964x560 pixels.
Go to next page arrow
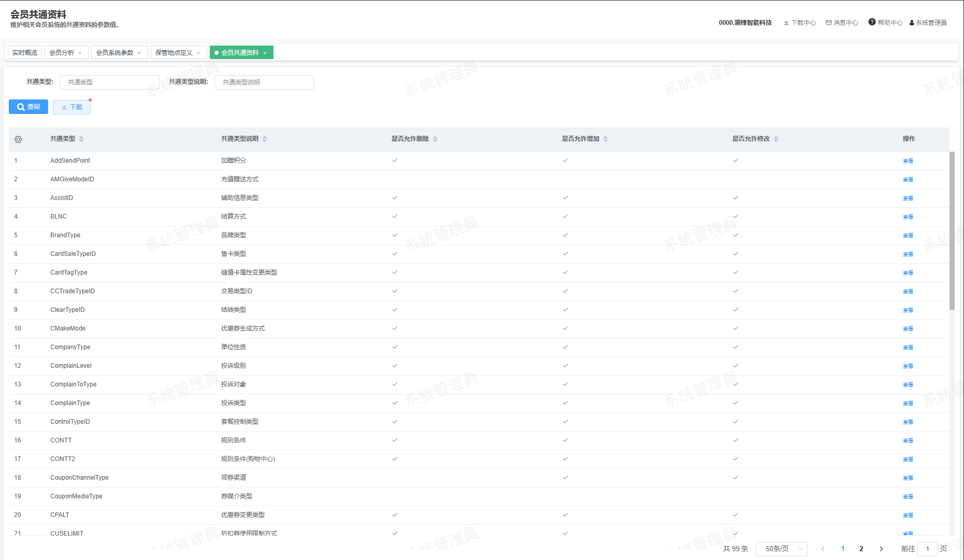point(881,549)
